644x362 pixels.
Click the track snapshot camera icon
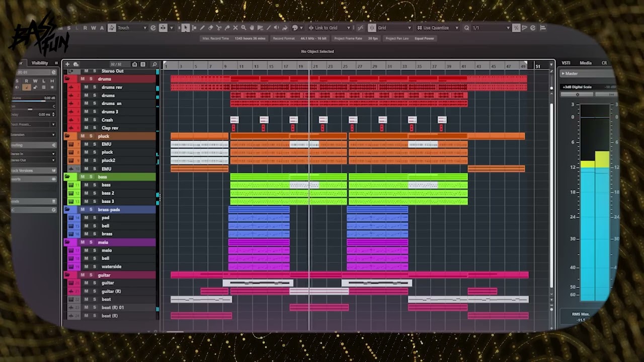coord(134,64)
